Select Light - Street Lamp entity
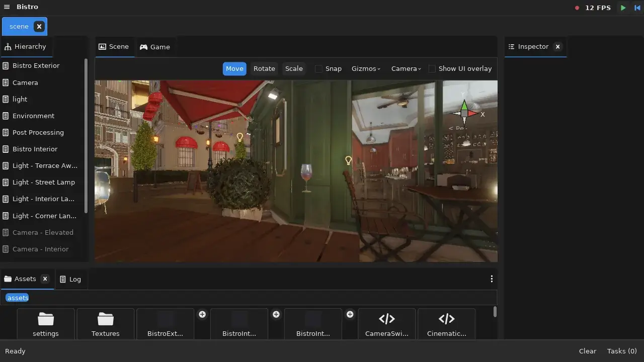Viewport: 644px width, 362px height. point(43,182)
